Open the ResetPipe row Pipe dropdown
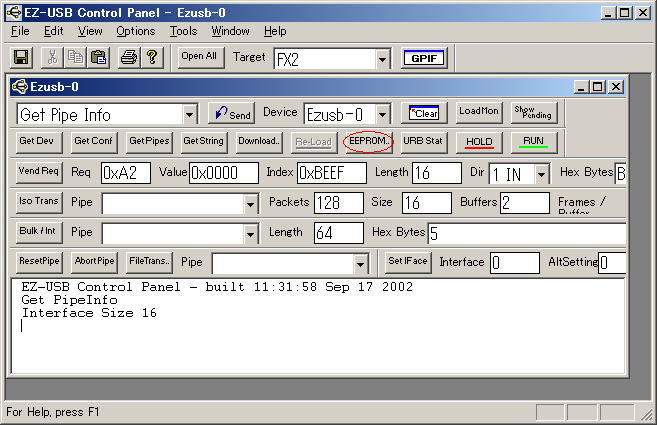 tap(360, 264)
